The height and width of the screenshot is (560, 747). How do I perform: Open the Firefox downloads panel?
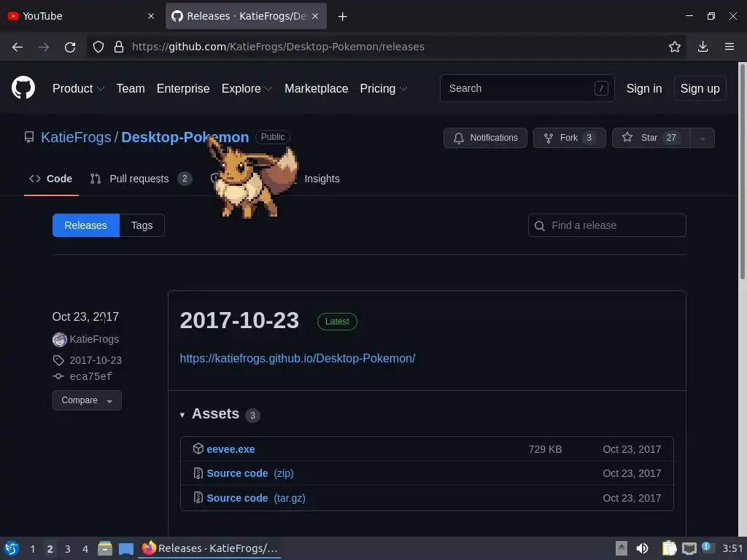point(703,47)
